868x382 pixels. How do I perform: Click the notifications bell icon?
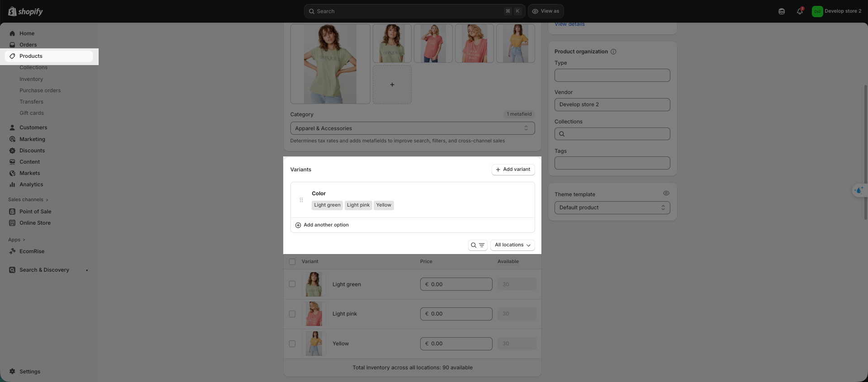point(799,11)
